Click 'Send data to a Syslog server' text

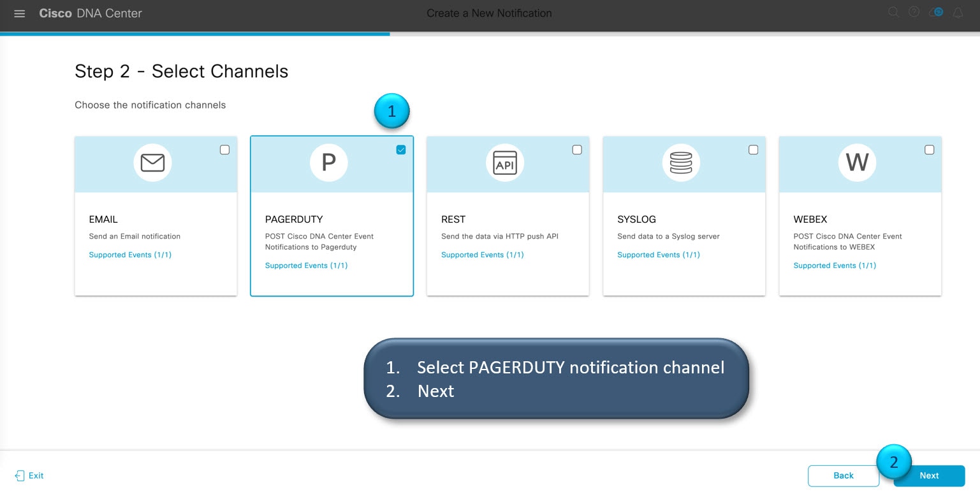tap(668, 236)
